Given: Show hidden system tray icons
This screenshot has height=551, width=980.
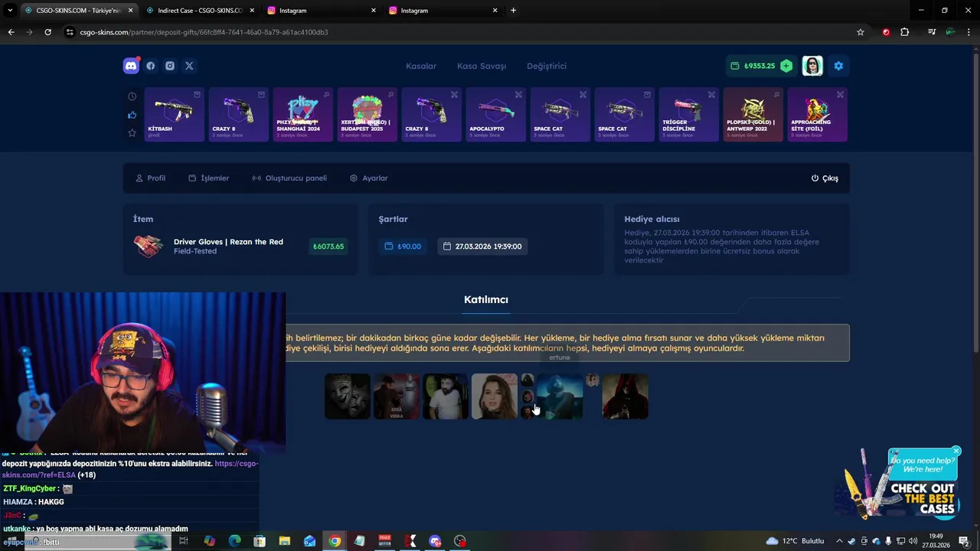Looking at the screenshot, I should (839, 541).
